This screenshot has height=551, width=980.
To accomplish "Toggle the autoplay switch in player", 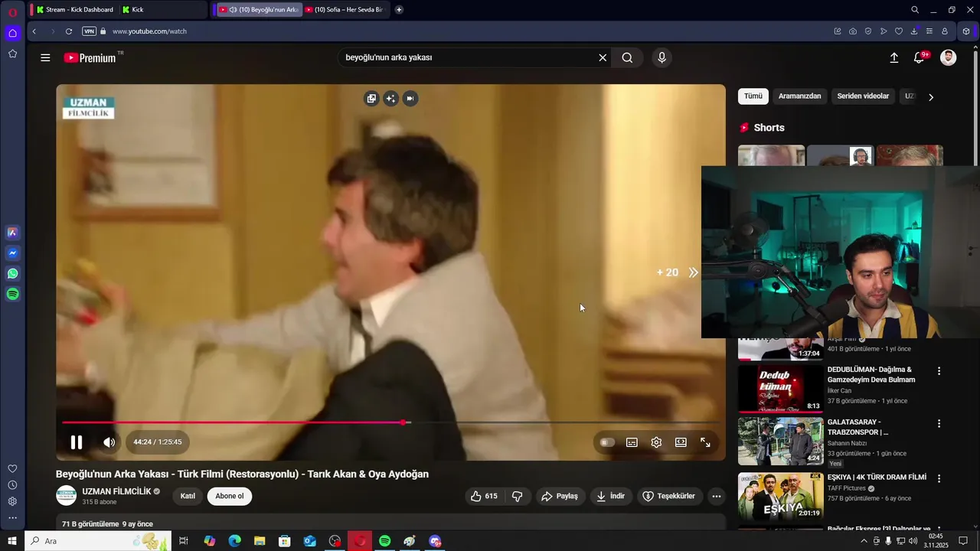I will click(x=607, y=442).
